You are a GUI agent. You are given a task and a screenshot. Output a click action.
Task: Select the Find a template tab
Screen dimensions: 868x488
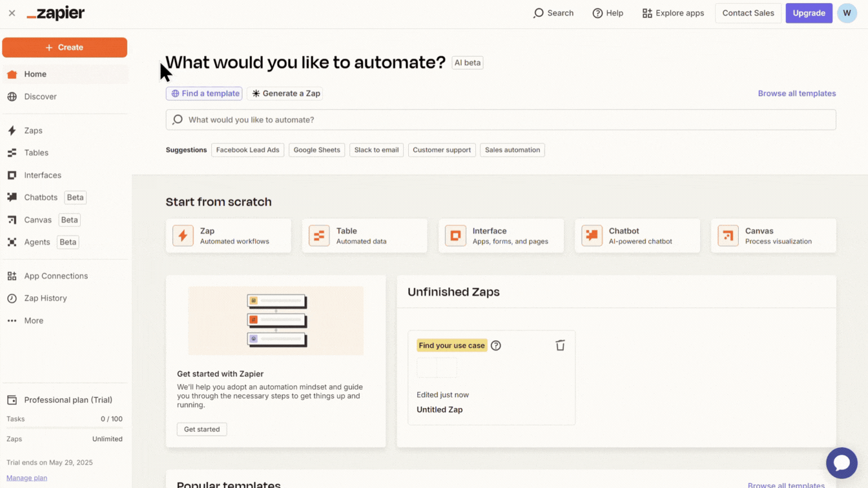tap(204, 94)
